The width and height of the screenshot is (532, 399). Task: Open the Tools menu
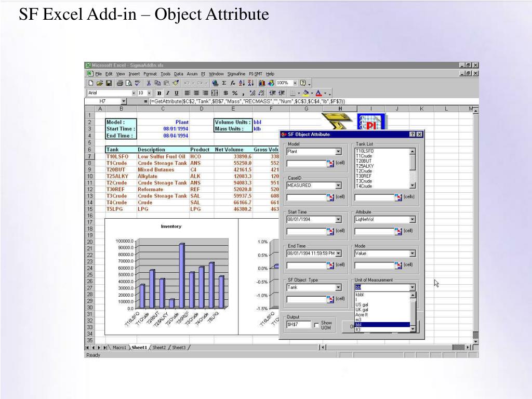(x=166, y=74)
